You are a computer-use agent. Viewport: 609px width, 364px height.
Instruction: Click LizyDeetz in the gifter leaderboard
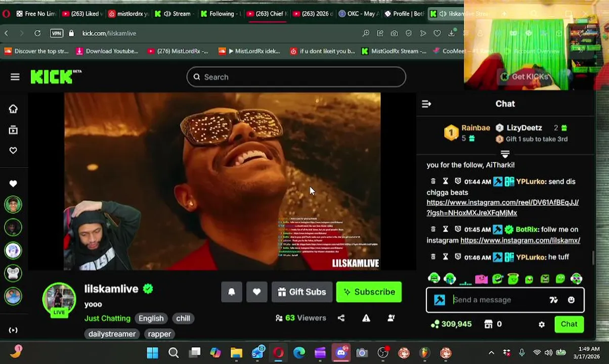click(524, 128)
